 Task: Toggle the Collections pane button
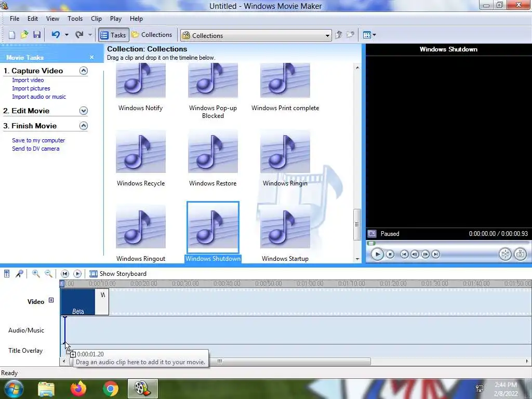tap(152, 35)
